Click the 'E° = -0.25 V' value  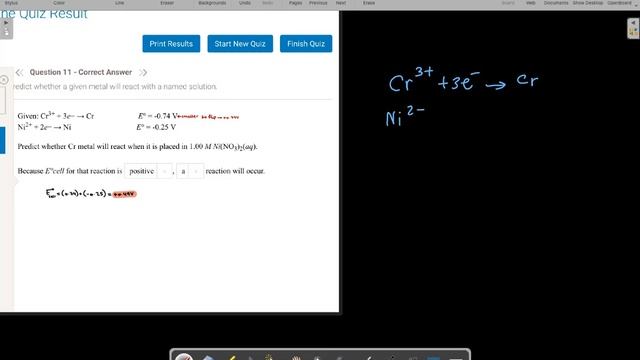[156, 127]
